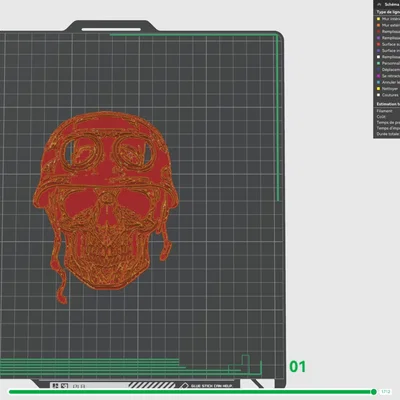Open the Type de ligne view dropdown
This screenshot has width=400, height=400.
[x=388, y=12]
